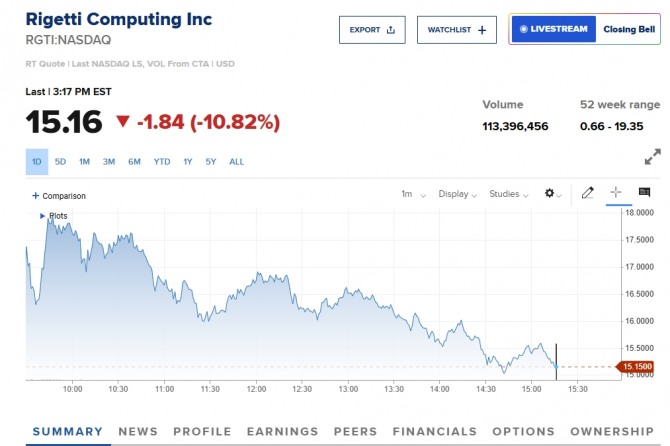
Task: Click the Livestream button
Action: click(x=553, y=30)
